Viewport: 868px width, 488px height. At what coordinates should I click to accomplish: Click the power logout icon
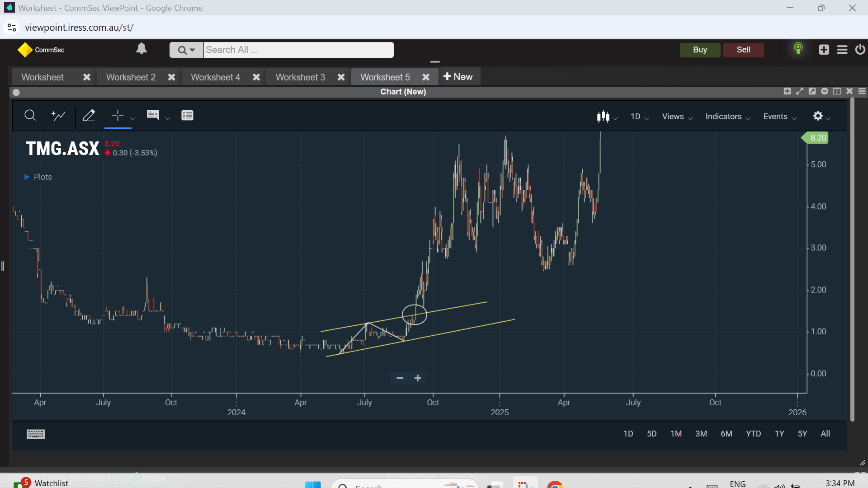click(x=860, y=49)
